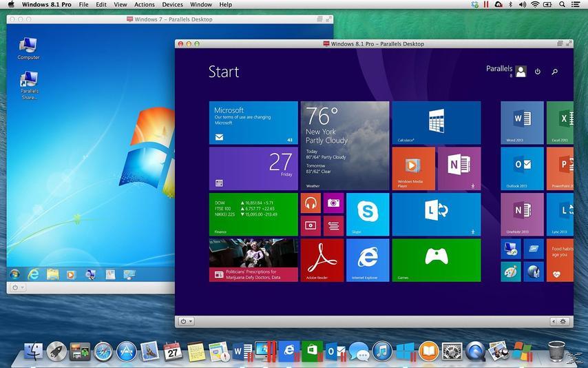Open Windows Explorer folder in Windows 7 taskbar
588x368 pixels.
(x=52, y=274)
